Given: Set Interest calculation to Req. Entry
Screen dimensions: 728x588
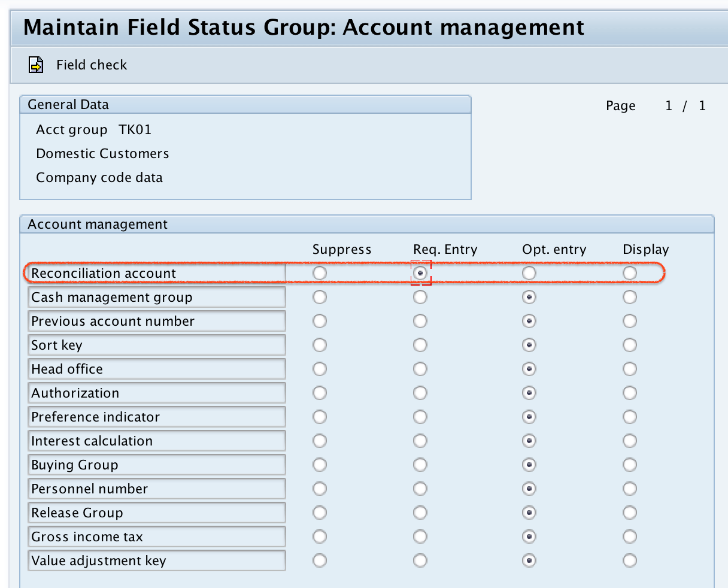Looking at the screenshot, I should click(x=420, y=440).
